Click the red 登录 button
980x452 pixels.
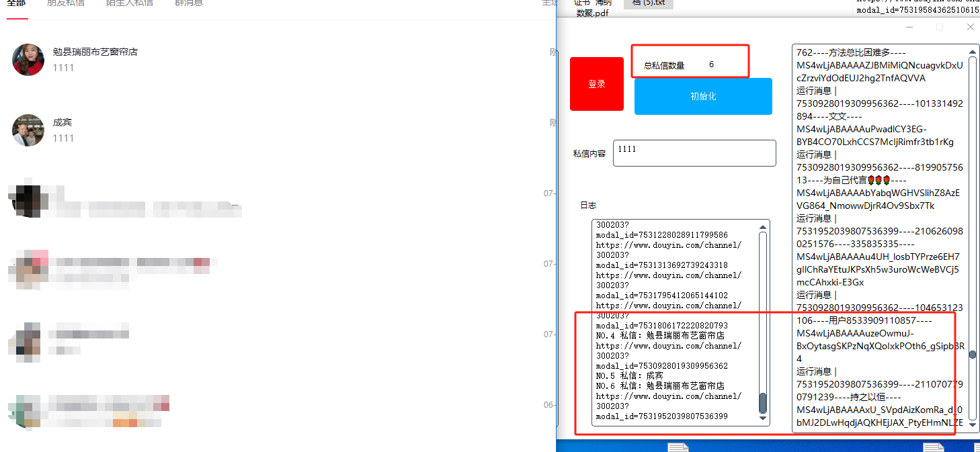pyautogui.click(x=597, y=84)
